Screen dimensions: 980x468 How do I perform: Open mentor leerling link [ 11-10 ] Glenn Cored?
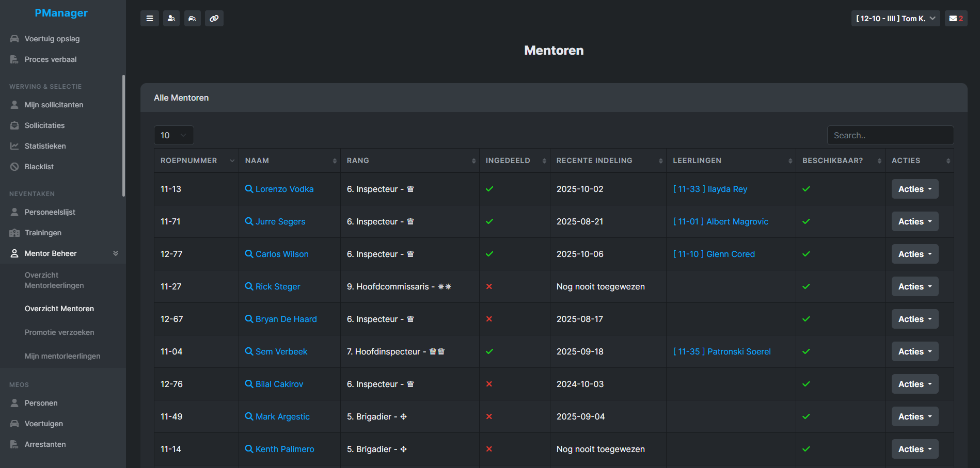714,253
